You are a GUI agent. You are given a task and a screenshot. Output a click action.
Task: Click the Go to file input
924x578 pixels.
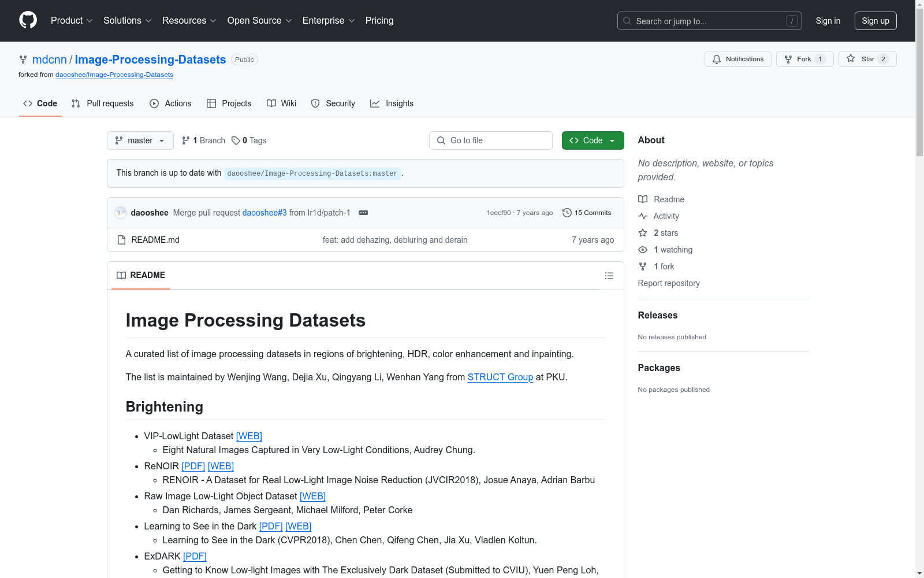491,140
